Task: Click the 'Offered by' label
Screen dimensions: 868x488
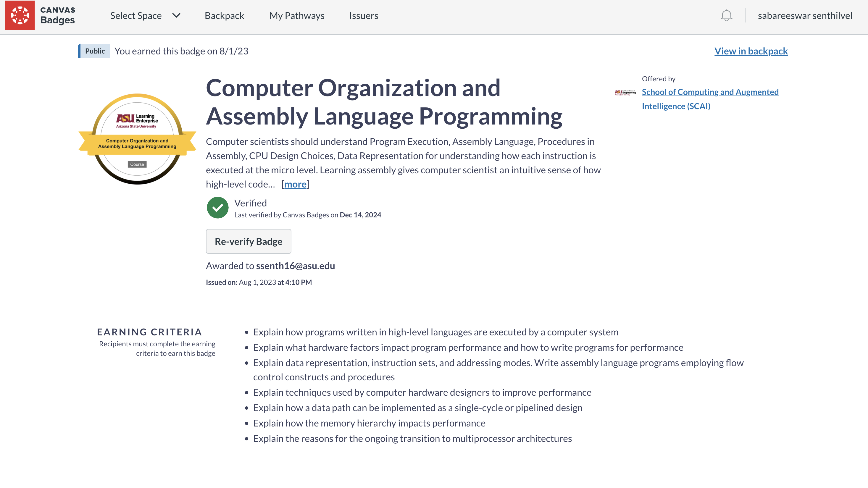Action: 659,79
